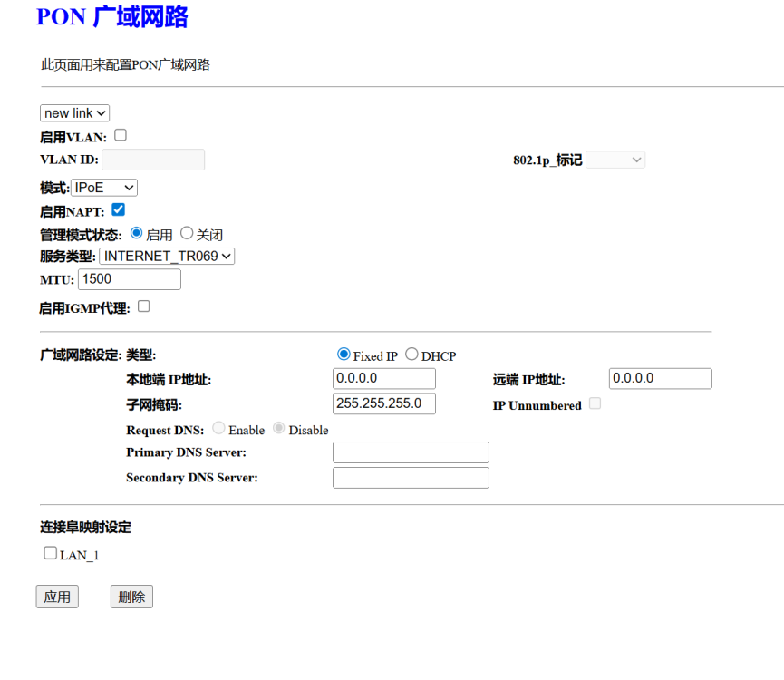Select 关闭 for 管理模式状态
This screenshot has width=784, height=680.
pos(187,233)
